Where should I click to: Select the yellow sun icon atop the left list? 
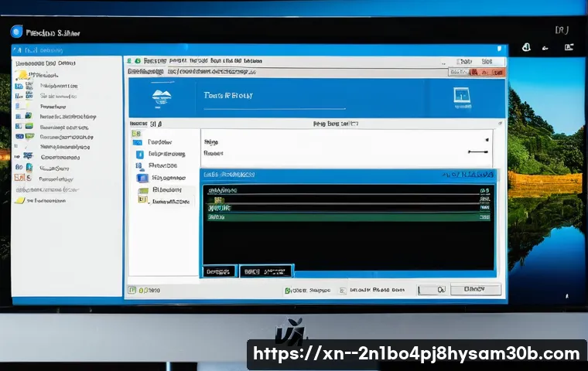(22, 75)
